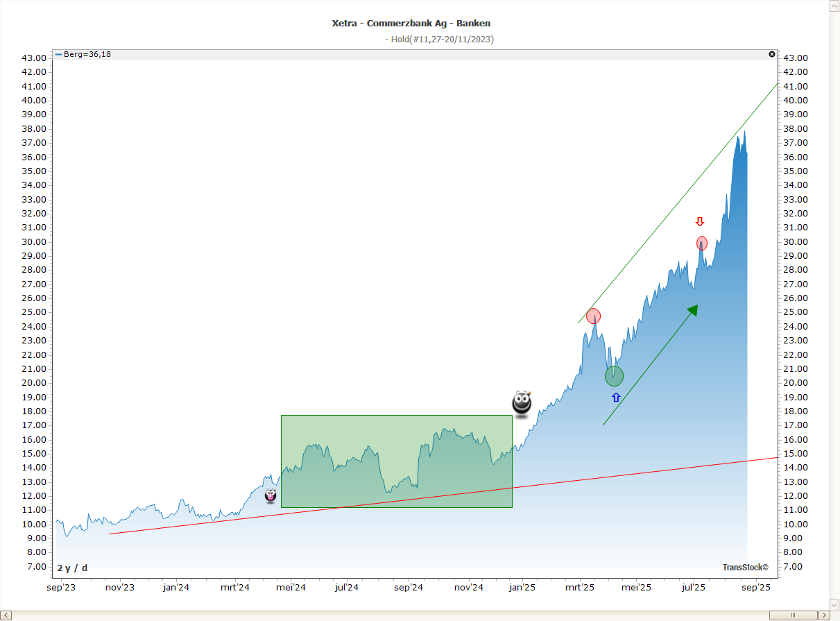Click the blue up arrow signal

click(616, 398)
